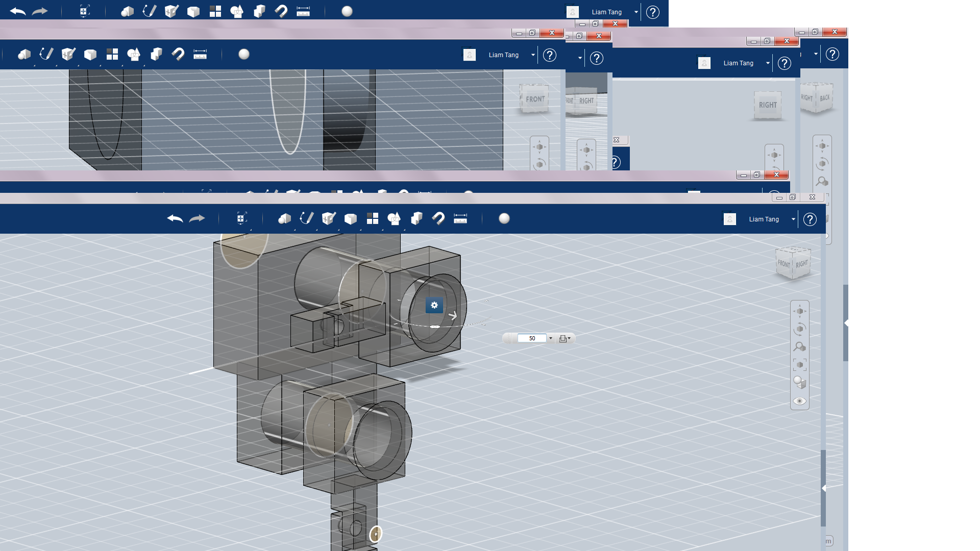
Task: Open Help in topmost window toolbar
Action: 653,12
